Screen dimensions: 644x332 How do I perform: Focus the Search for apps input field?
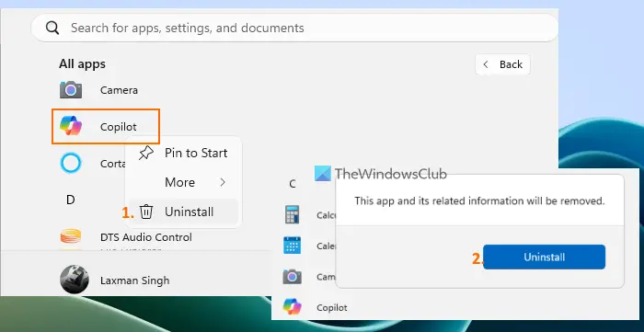pyautogui.click(x=294, y=28)
